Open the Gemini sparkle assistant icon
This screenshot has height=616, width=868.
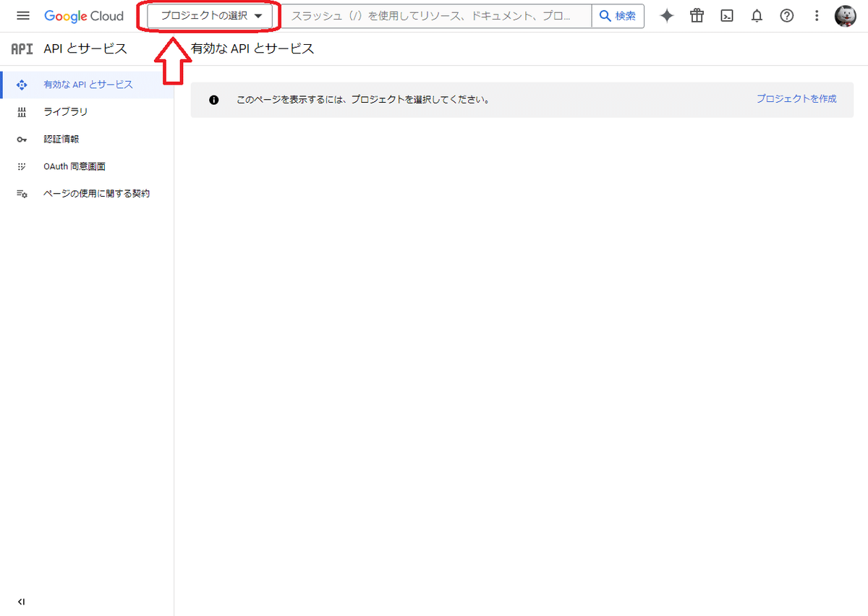click(x=667, y=16)
